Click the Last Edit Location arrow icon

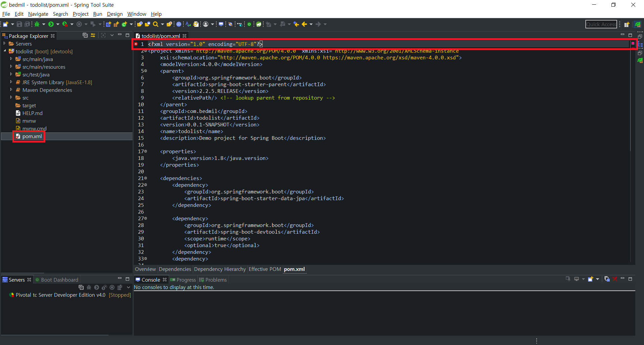296,24
